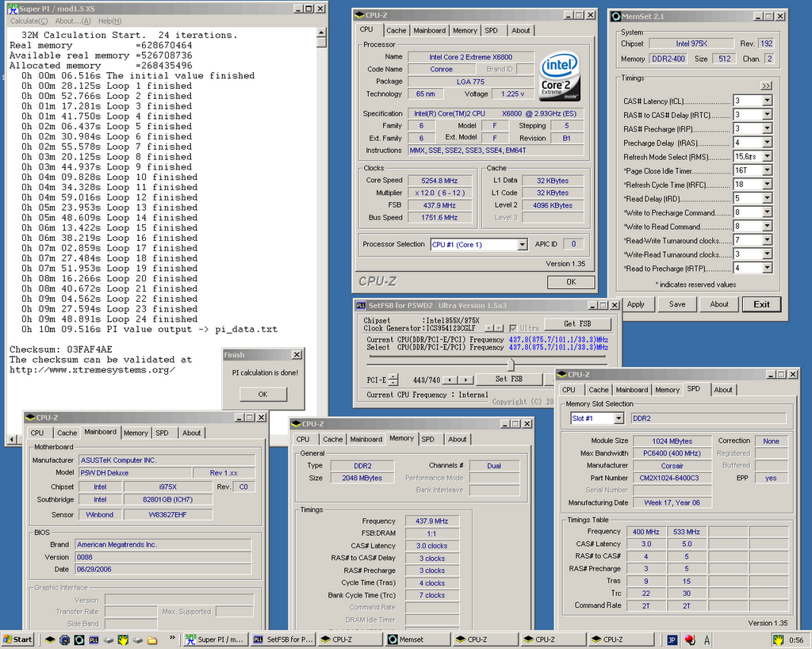812x649 pixels.
Task: Click the Super PI vertical scrollbar up arrow
Action: pos(322,32)
